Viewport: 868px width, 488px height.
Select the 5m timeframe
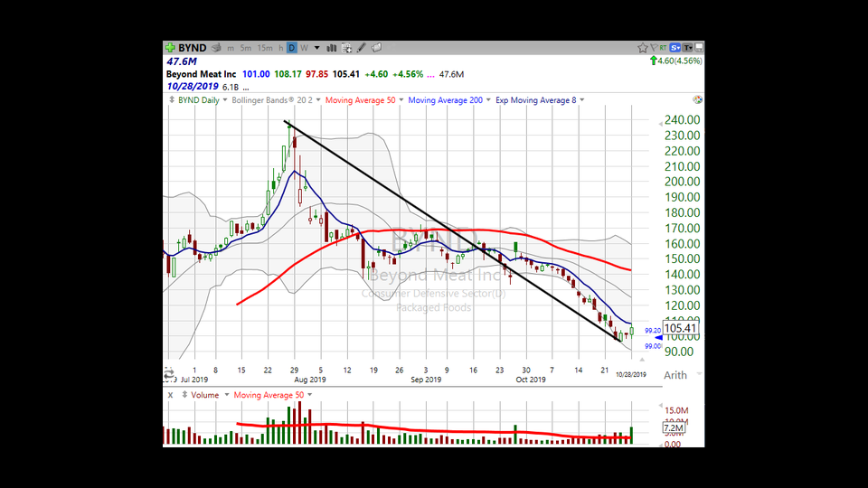[246, 48]
